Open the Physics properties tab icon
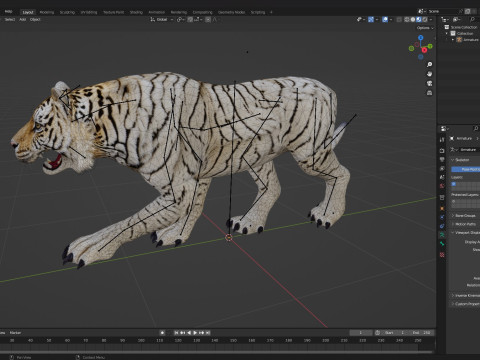 click(x=442, y=217)
